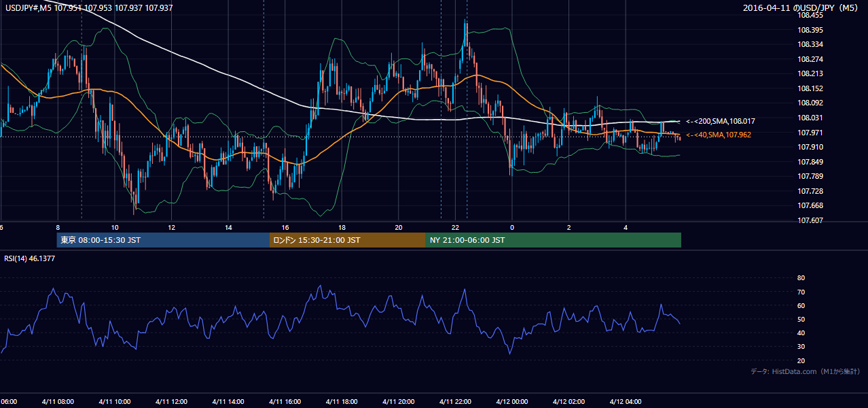The height and width of the screenshot is (408, 868).
Task: Select the Tokyo 08:00-15:30 JST session bar
Action: 163,240
